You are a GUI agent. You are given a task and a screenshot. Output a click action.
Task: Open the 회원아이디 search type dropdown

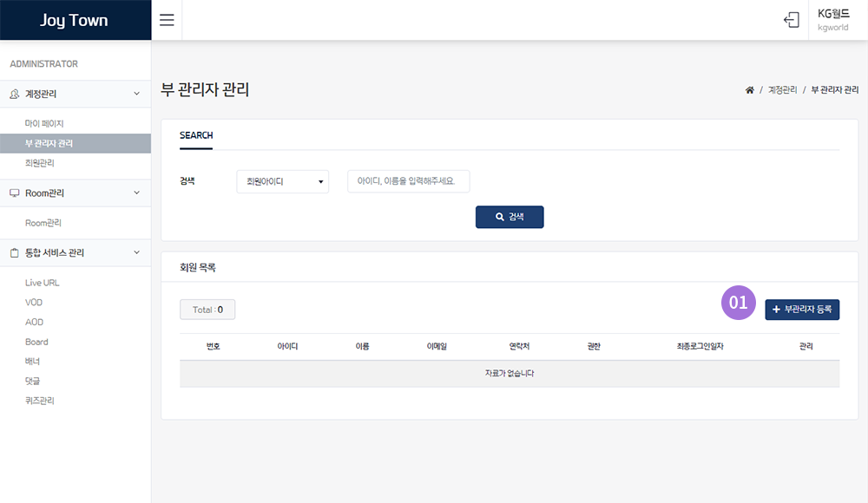(283, 182)
